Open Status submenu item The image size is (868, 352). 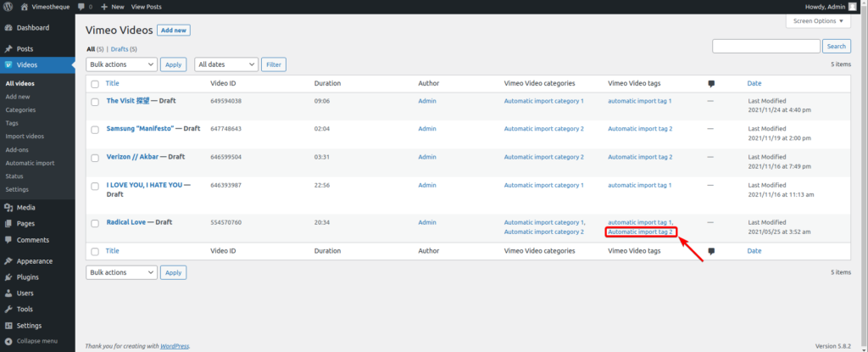(14, 176)
